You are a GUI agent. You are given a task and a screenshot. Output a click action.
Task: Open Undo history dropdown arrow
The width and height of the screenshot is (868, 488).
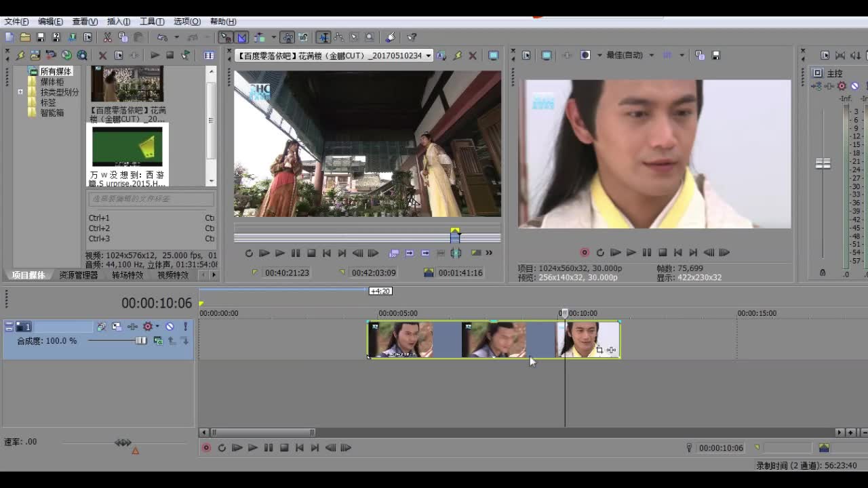pos(176,37)
